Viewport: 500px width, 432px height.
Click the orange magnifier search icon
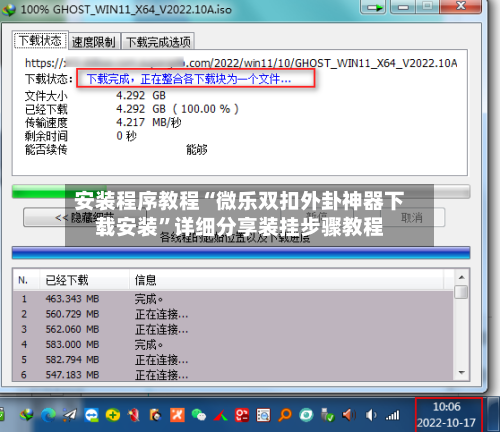285,415
